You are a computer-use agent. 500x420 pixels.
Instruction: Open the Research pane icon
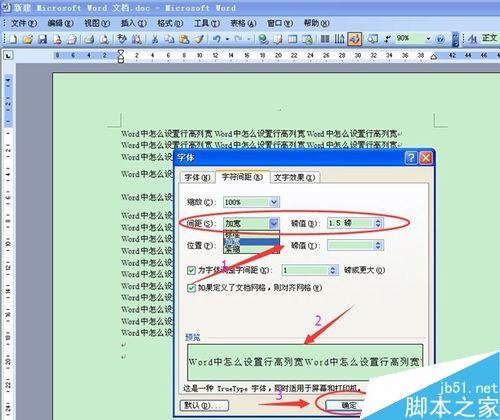click(x=137, y=39)
